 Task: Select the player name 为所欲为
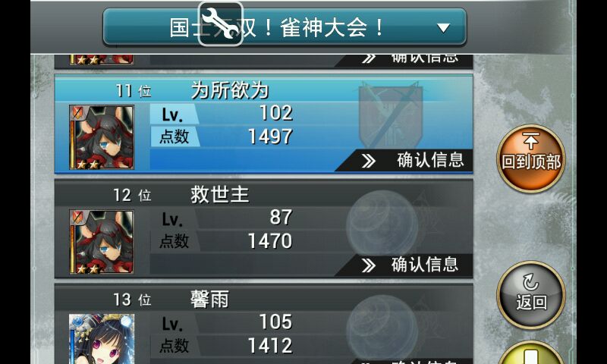pyautogui.click(x=230, y=90)
